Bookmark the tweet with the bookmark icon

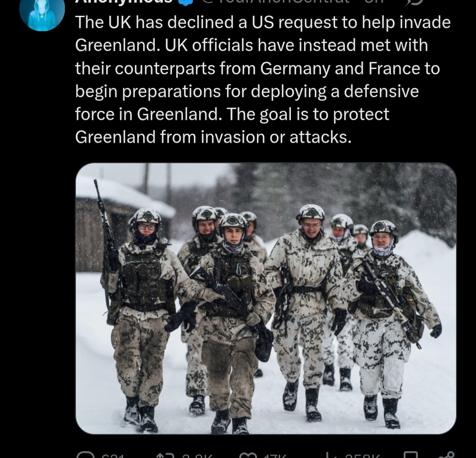pyautogui.click(x=410, y=455)
